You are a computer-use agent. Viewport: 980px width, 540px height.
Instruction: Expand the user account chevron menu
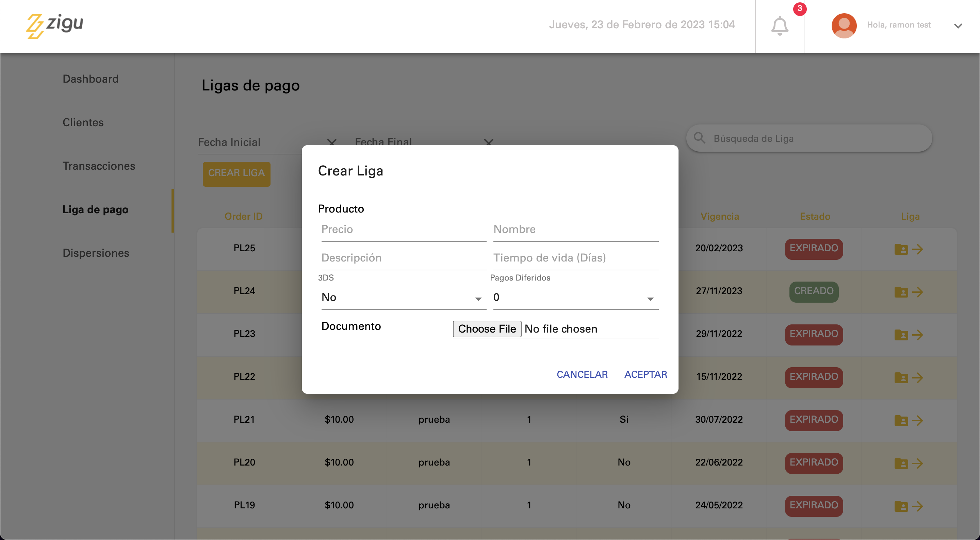(958, 26)
